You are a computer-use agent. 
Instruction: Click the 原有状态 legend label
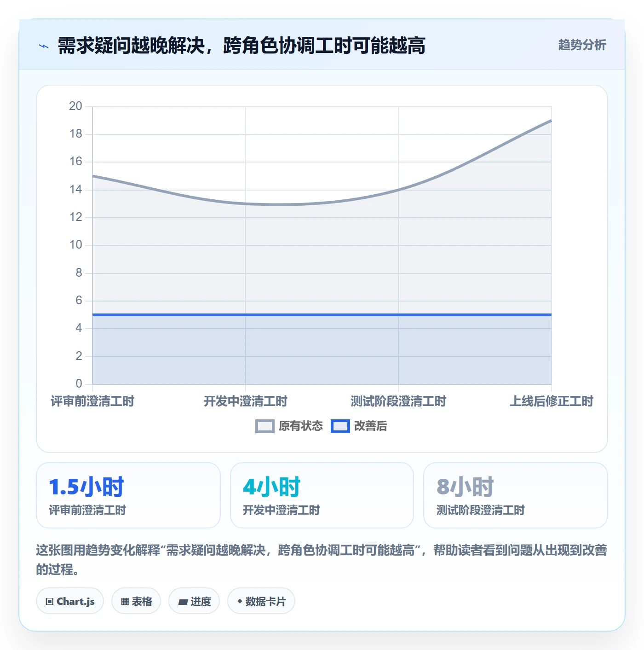coord(301,426)
